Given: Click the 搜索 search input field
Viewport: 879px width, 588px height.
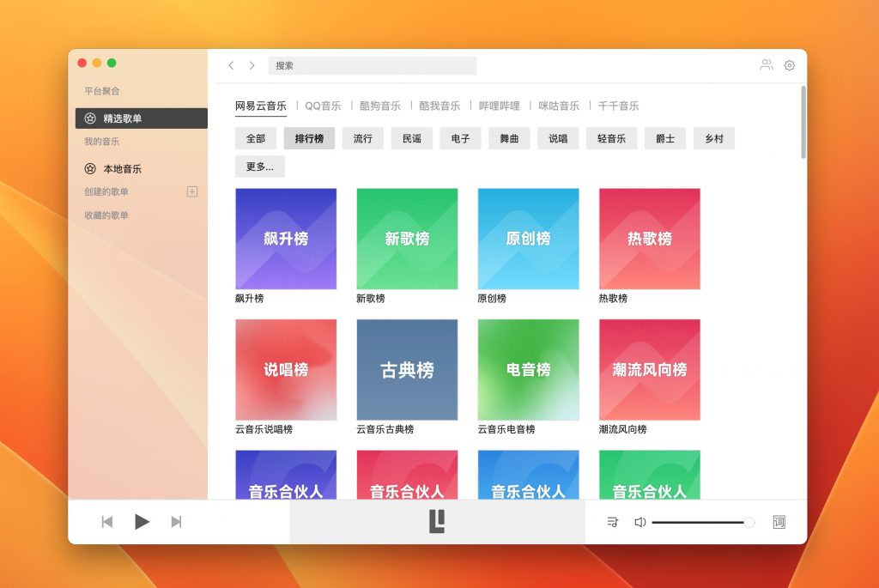Looking at the screenshot, I should pyautogui.click(x=373, y=65).
